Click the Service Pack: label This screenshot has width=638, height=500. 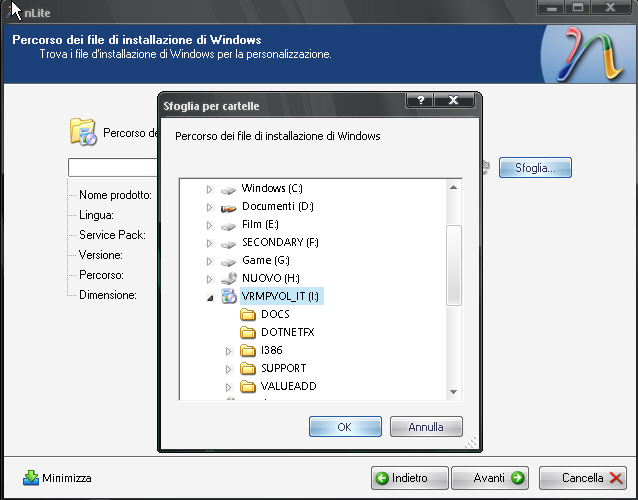point(112,235)
